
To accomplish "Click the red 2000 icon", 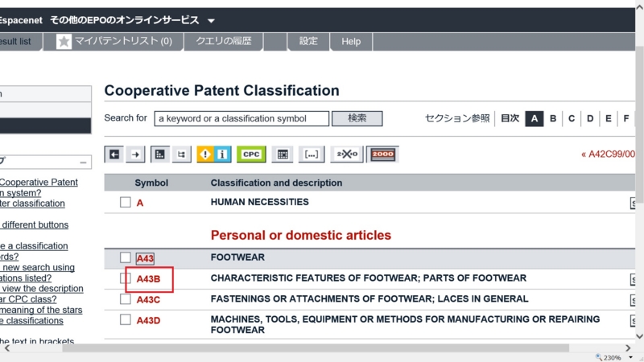I will point(383,154).
